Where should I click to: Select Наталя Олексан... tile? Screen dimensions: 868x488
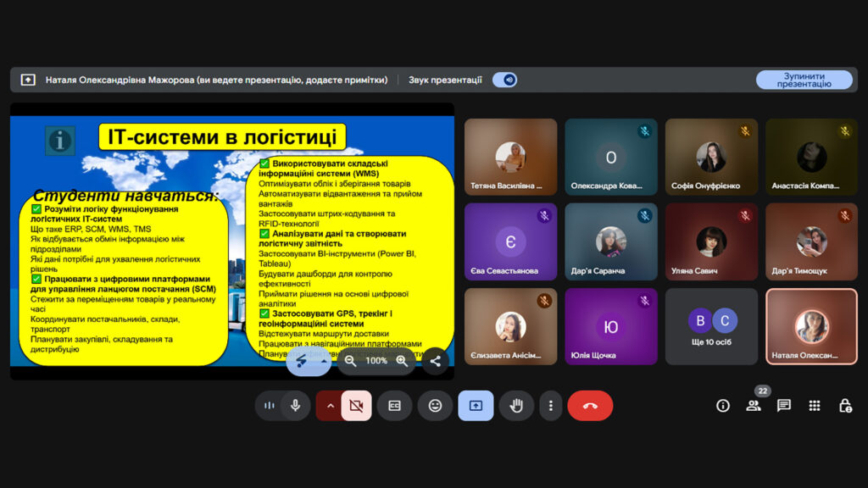point(811,326)
